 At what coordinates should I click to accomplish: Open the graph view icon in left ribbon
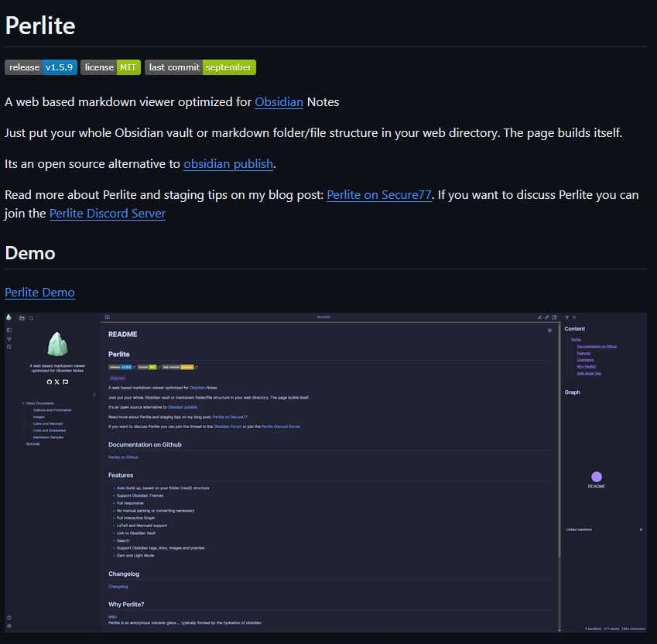click(9, 338)
